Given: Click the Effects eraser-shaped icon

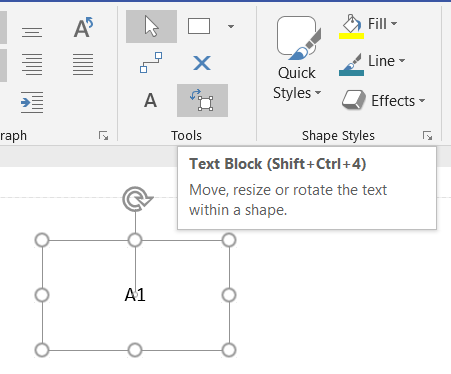Looking at the screenshot, I should pyautogui.click(x=354, y=100).
